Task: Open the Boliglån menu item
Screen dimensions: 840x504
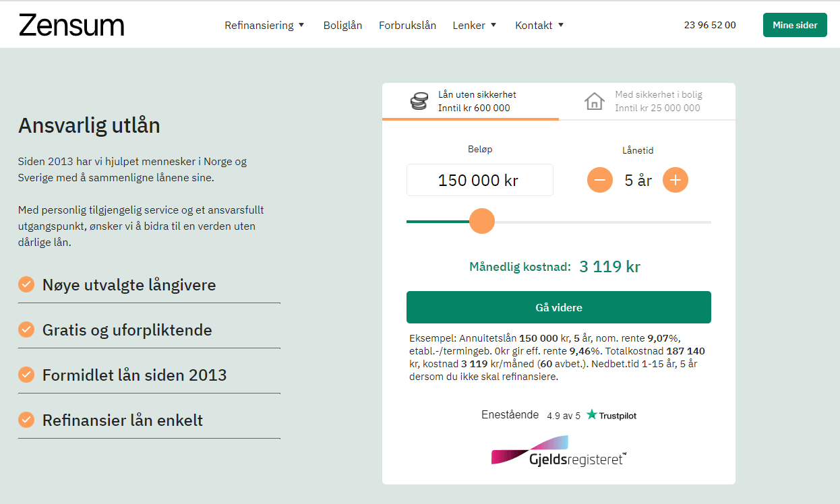Action: pos(342,25)
